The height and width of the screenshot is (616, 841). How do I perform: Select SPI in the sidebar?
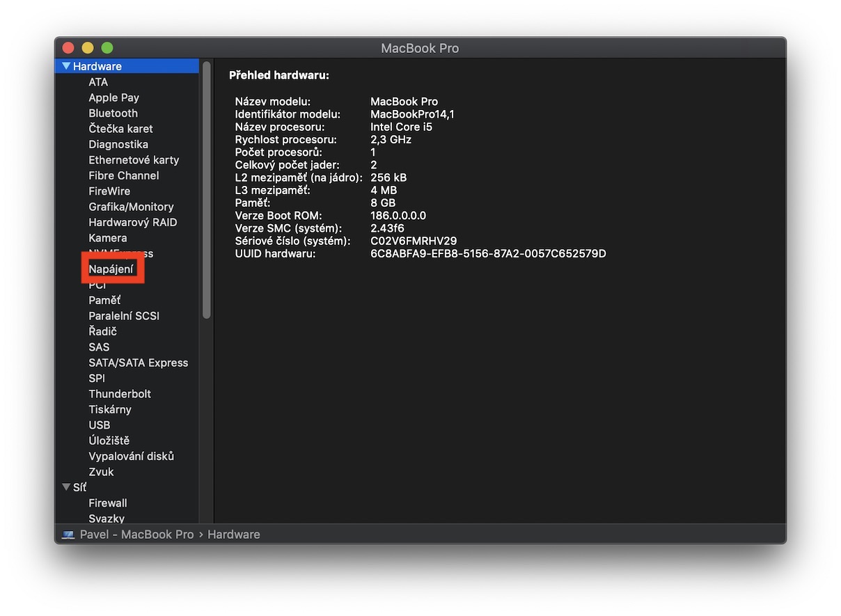click(97, 378)
